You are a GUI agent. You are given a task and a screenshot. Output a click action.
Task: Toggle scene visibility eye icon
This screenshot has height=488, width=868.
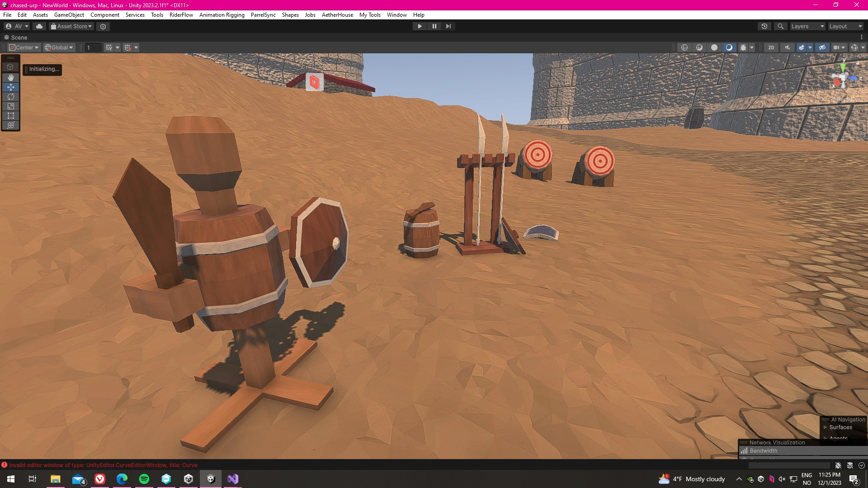[822, 47]
